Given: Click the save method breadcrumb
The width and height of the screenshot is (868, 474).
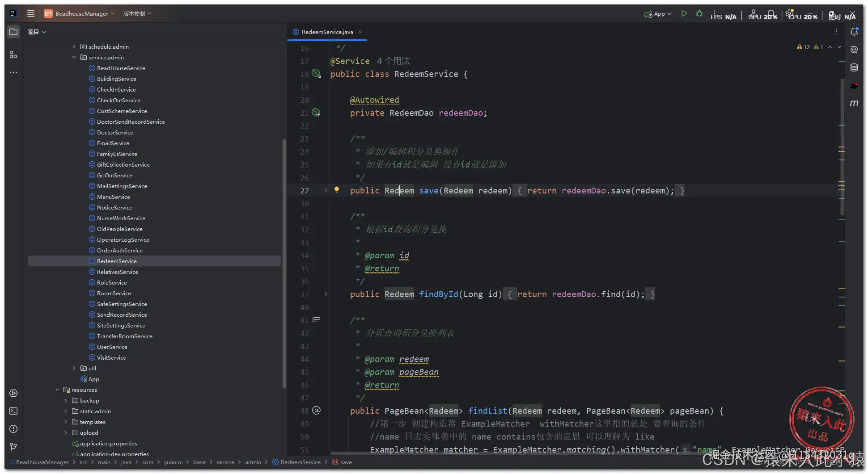Looking at the screenshot, I should coord(342,462).
